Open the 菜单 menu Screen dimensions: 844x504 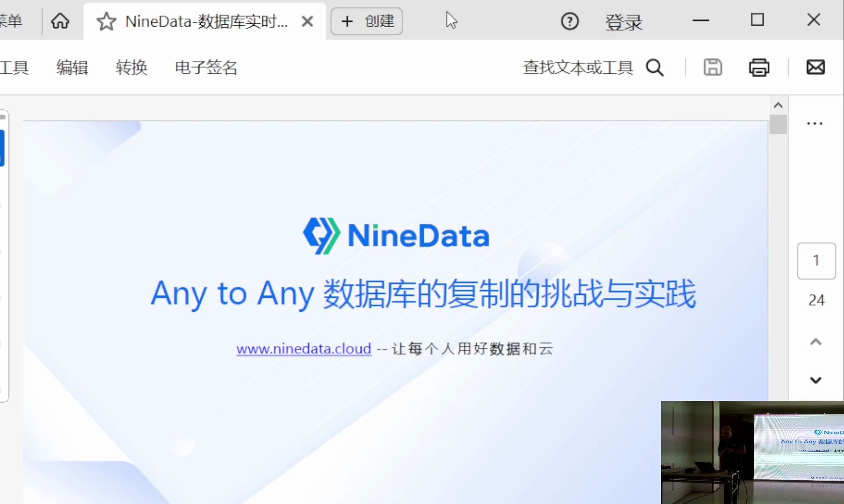click(11, 21)
